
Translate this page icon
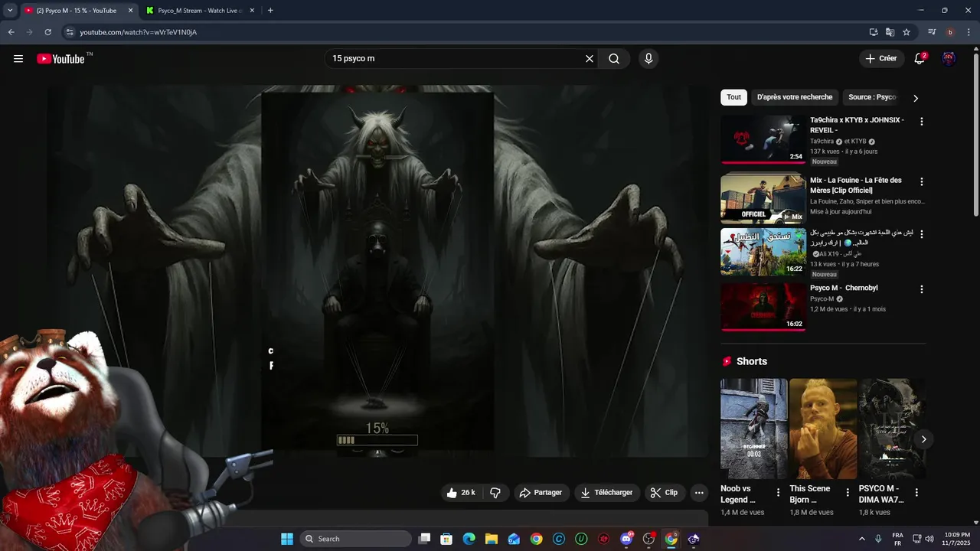tap(890, 32)
